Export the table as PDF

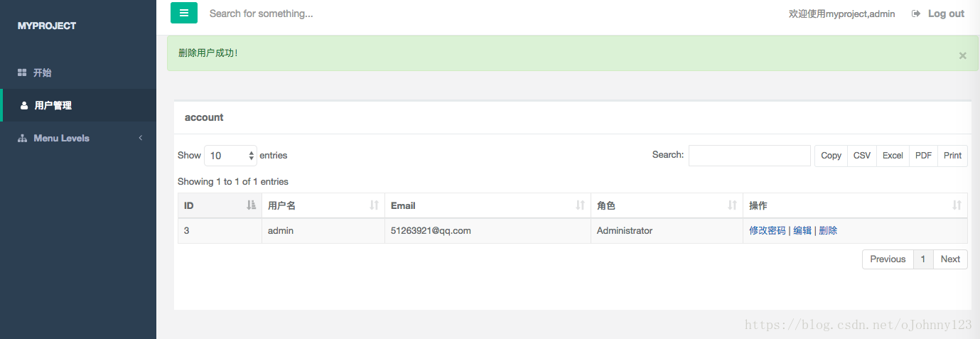(923, 156)
